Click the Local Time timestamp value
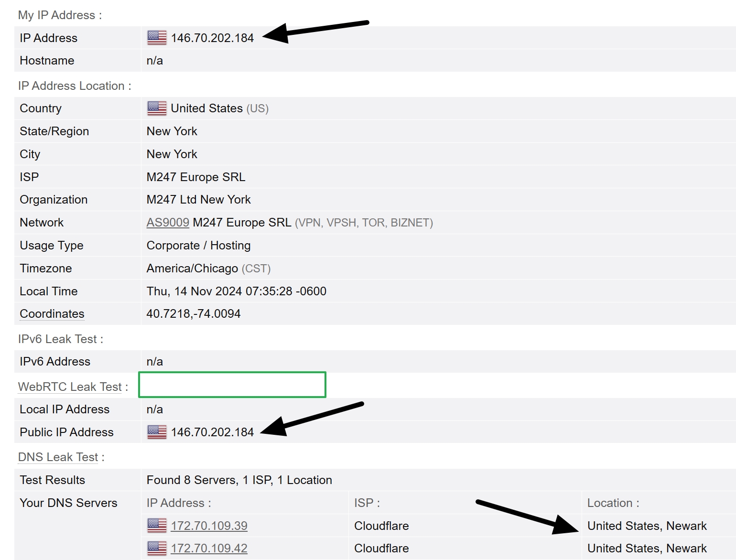 tap(236, 291)
